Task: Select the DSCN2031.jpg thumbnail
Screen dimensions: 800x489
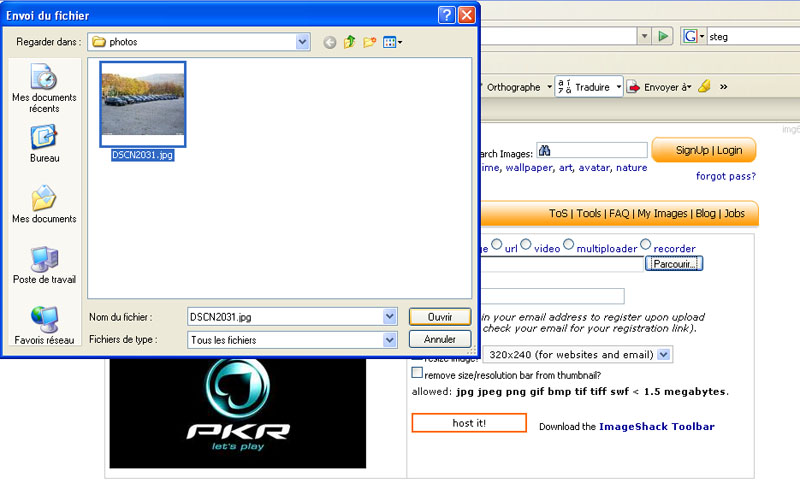Action: [143, 104]
